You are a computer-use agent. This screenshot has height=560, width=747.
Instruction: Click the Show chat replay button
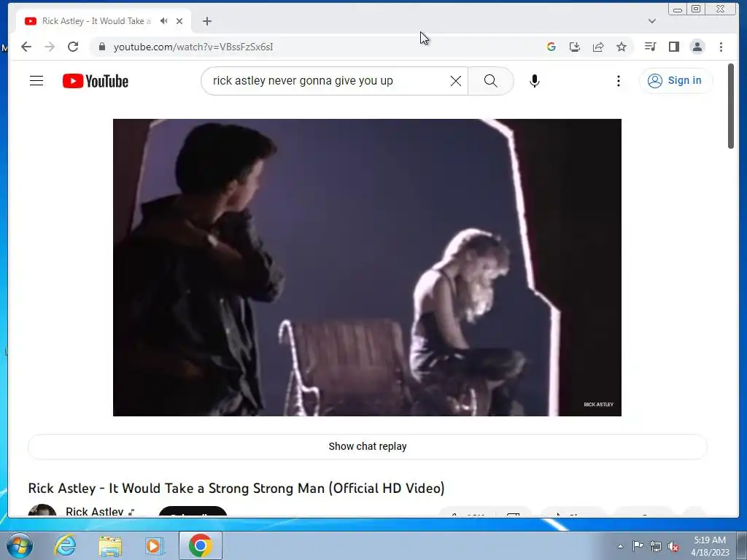tap(368, 446)
